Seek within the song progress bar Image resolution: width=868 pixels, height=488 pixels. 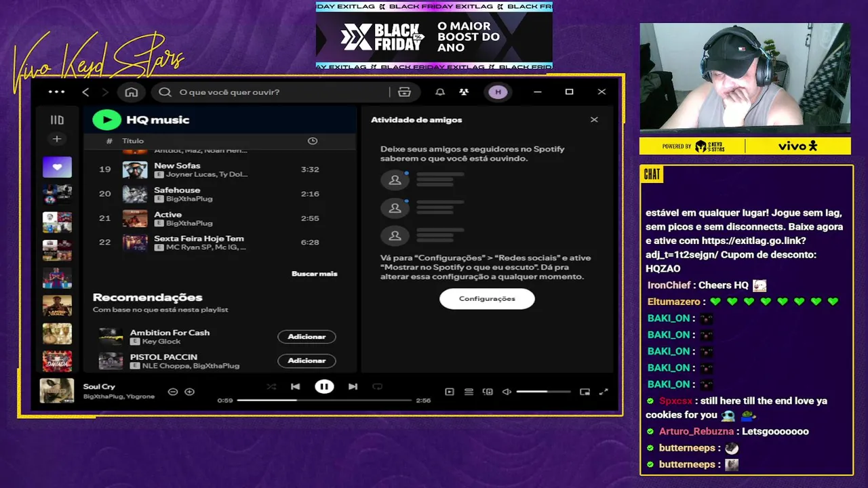point(324,401)
